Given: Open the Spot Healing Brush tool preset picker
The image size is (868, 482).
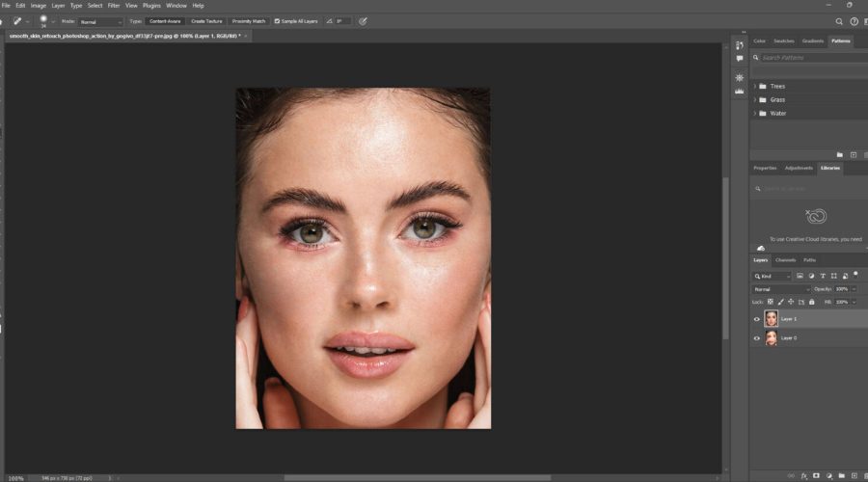Looking at the screenshot, I should [20, 21].
